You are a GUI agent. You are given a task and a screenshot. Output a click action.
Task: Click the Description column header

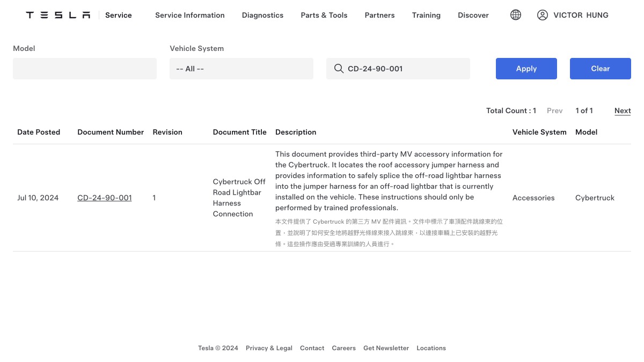(296, 132)
